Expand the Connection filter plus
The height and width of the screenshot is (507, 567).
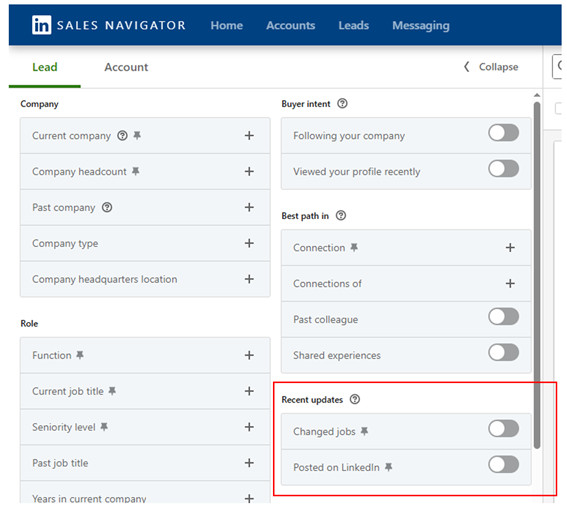point(510,247)
